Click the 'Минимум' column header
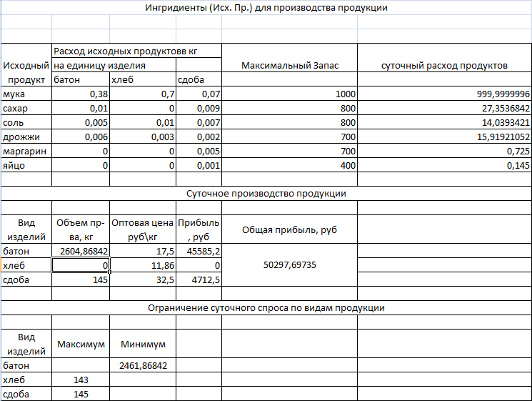This screenshot has width=532, height=401. click(x=143, y=344)
